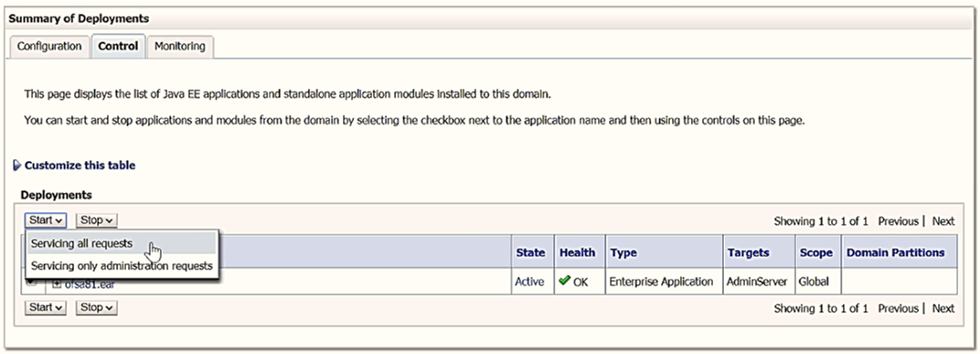Sort by the State column header
This screenshot has height=354, width=980.
coord(530,252)
